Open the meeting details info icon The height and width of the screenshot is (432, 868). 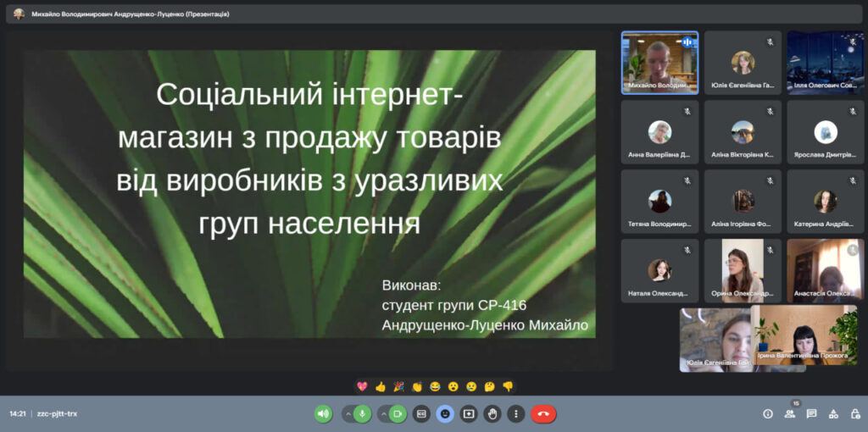click(x=768, y=414)
